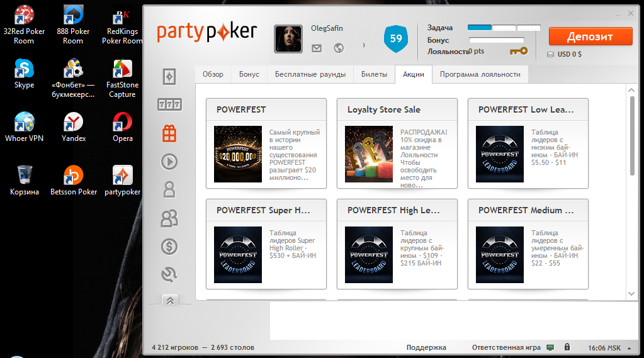Launch the Yandex browser desktop shortcut
The image size is (644, 358).
tap(73, 127)
